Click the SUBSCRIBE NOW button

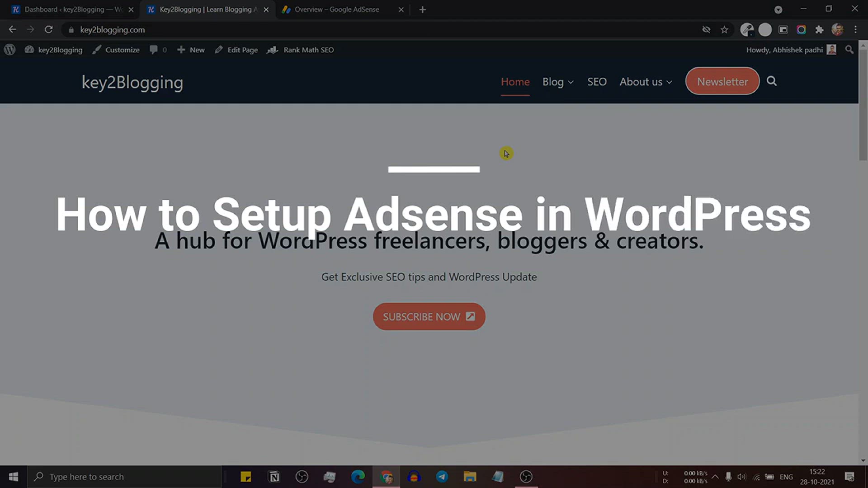429,317
